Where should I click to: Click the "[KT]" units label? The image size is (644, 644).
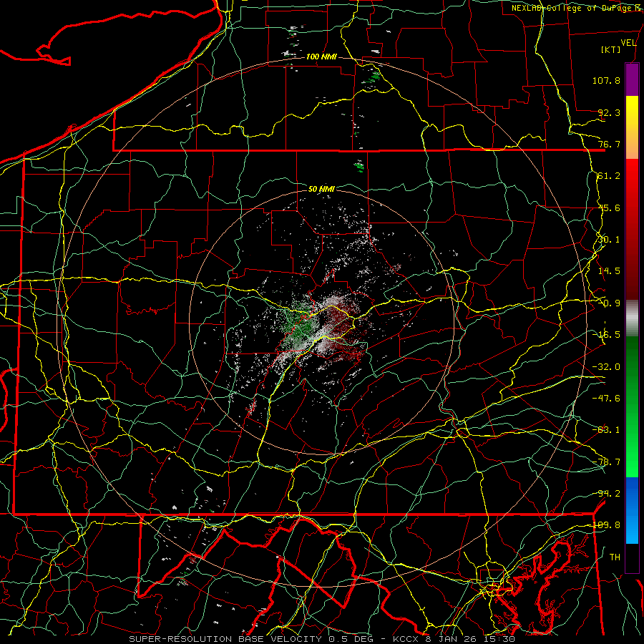pos(611,49)
